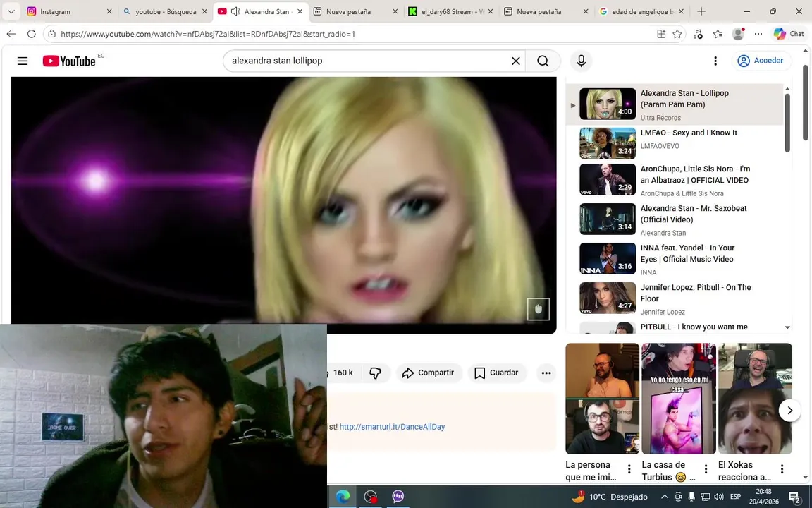Share video with Compartir button
The height and width of the screenshot is (508, 812).
(429, 373)
